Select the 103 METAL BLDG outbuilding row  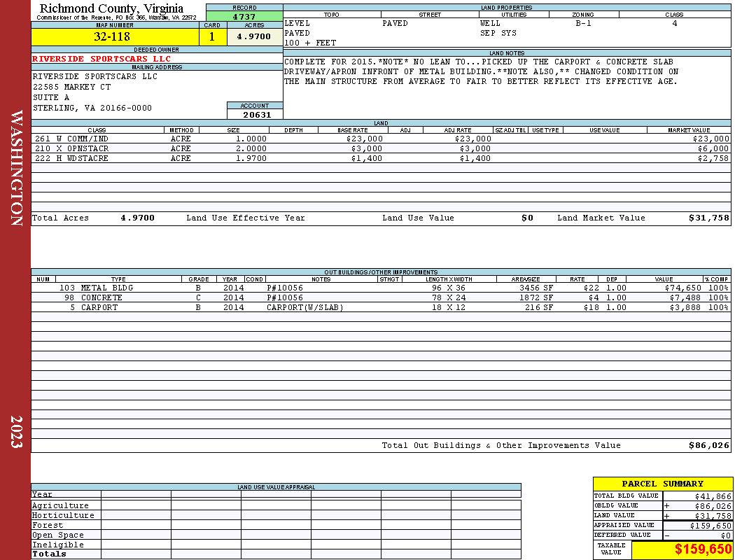pyautogui.click(x=381, y=288)
